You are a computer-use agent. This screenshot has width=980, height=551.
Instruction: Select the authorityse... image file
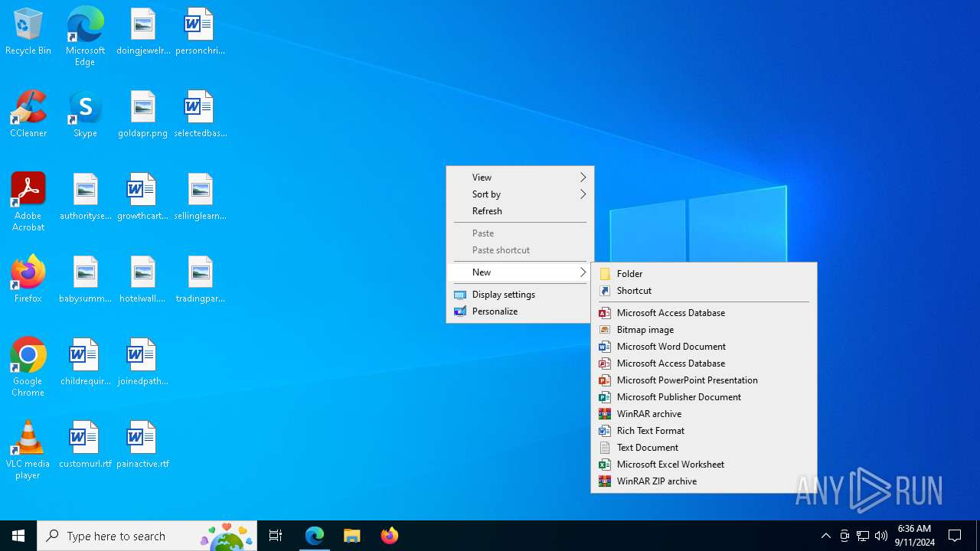click(x=85, y=197)
